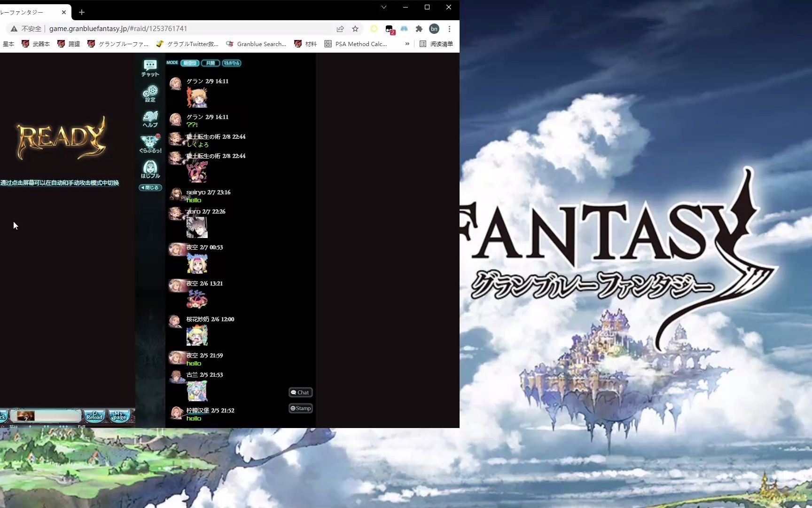This screenshot has height=508, width=812.
Task: Click the 穢土転生の術 22:44 stamp image
Action: (197, 171)
